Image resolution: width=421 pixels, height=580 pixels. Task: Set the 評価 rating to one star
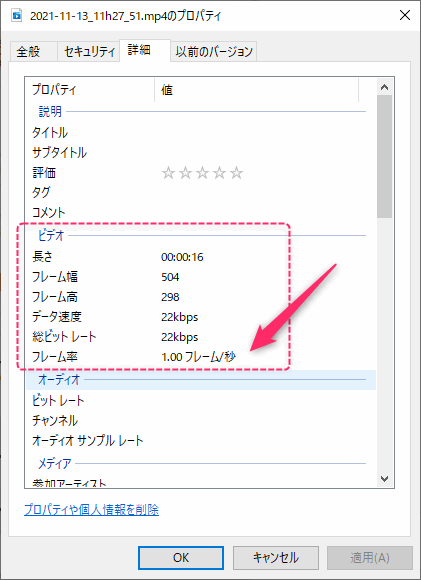point(168,173)
